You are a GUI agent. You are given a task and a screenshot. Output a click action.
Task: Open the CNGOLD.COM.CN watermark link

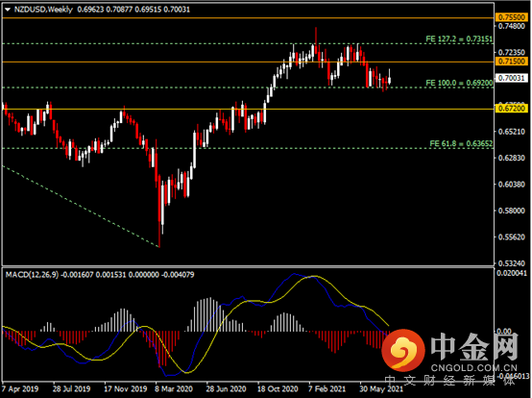point(474,368)
